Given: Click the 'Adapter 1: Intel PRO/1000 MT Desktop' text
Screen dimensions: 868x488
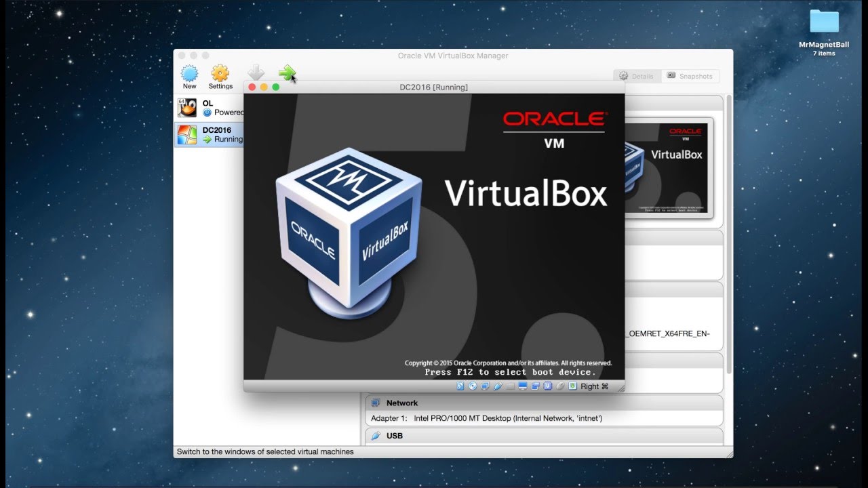Looking at the screenshot, I should pyautogui.click(x=441, y=418).
